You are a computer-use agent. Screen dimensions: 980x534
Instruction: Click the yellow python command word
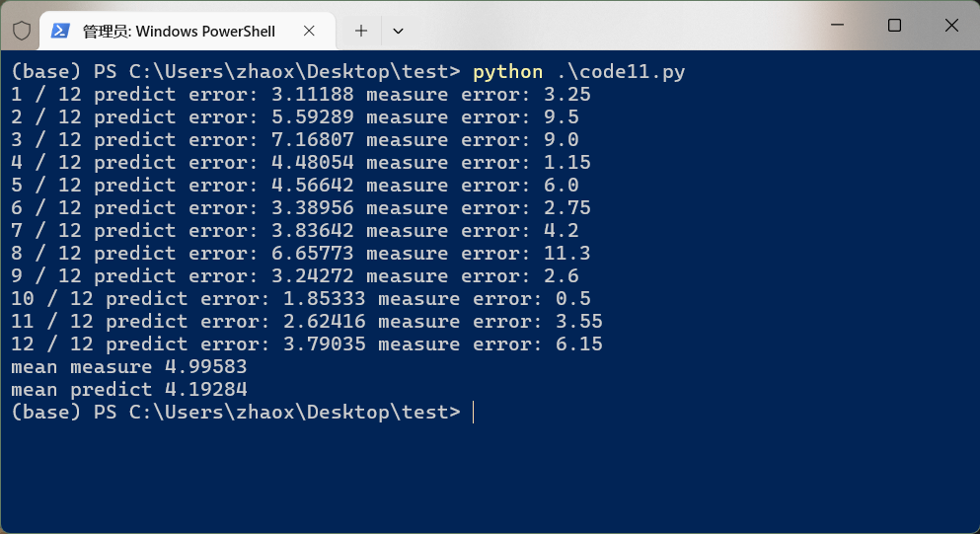[507, 72]
